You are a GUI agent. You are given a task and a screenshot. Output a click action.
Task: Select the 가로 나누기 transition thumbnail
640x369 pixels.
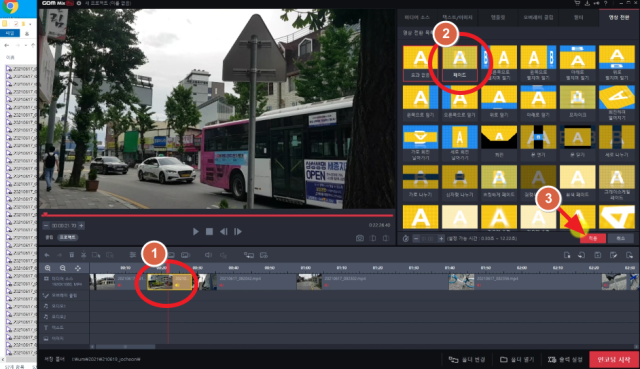[x=420, y=182]
